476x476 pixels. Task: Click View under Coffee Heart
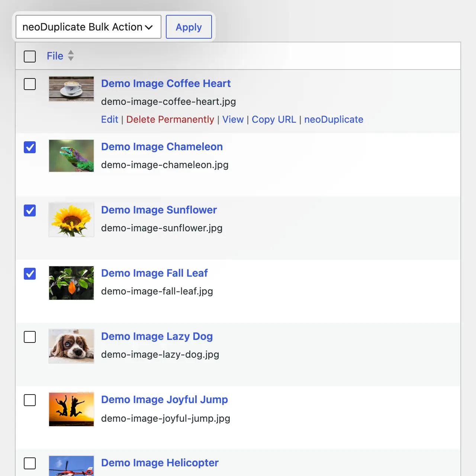tap(233, 119)
